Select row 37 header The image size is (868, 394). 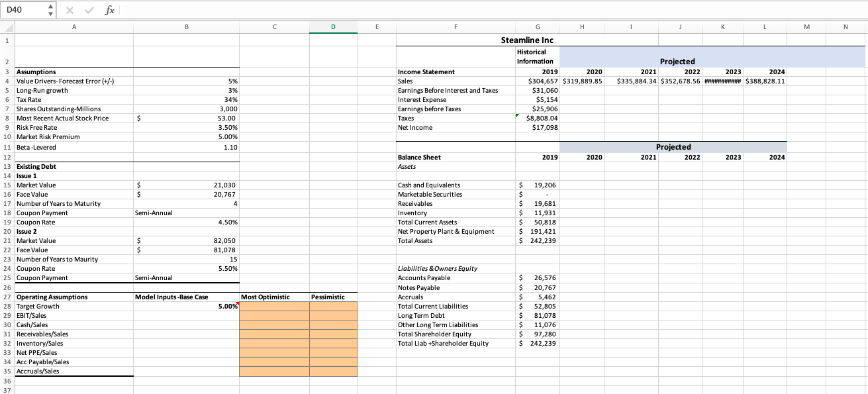point(7,390)
